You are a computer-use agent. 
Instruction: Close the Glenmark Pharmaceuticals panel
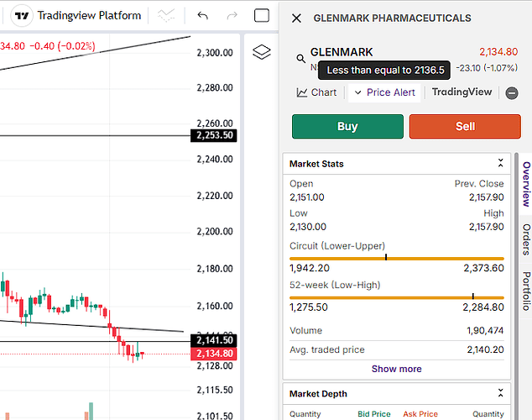click(x=296, y=18)
